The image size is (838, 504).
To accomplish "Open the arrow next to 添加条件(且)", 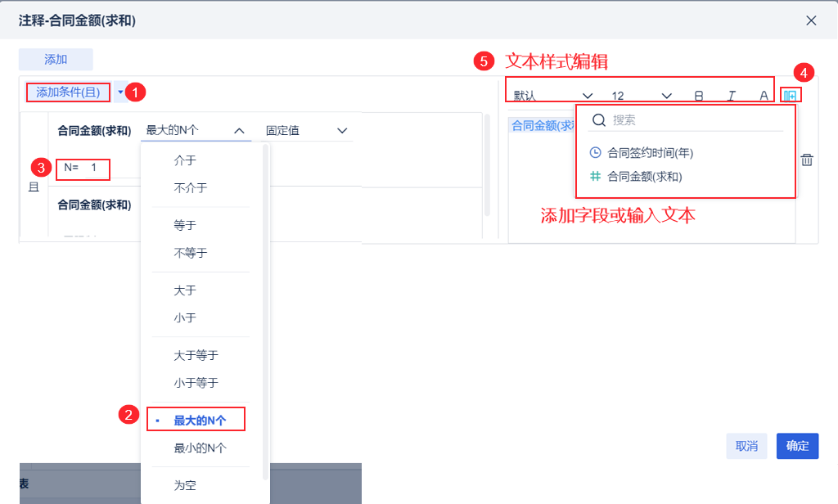I will coord(121,92).
